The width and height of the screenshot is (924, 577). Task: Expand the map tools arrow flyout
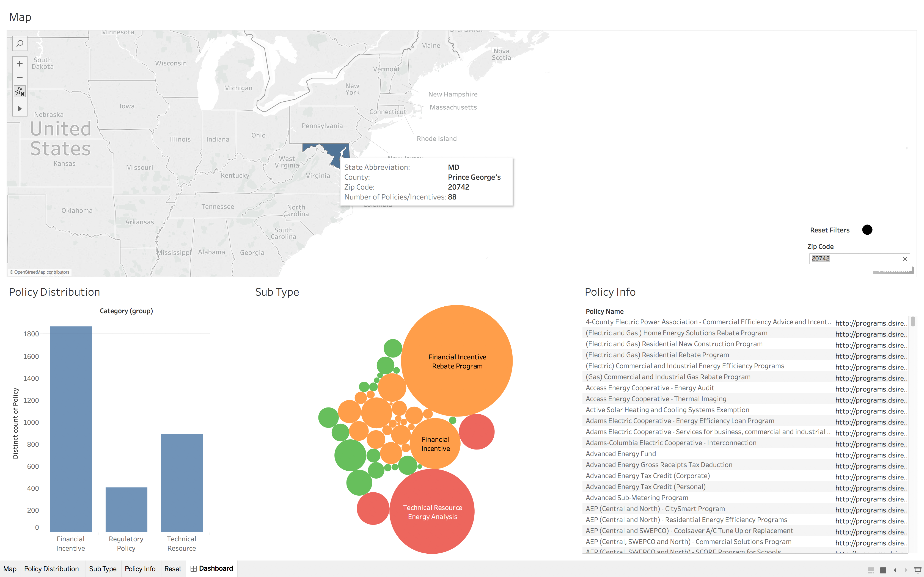tap(20, 109)
